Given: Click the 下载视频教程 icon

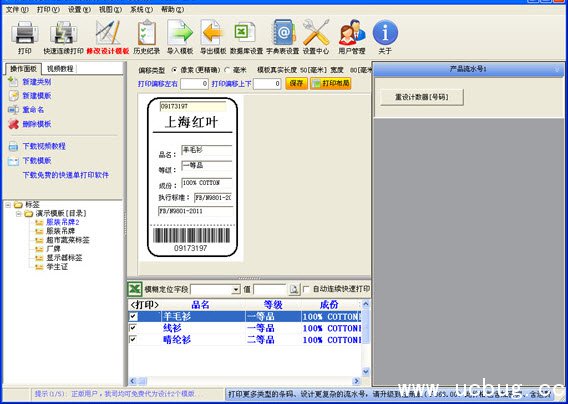Looking at the screenshot, I should [13, 146].
